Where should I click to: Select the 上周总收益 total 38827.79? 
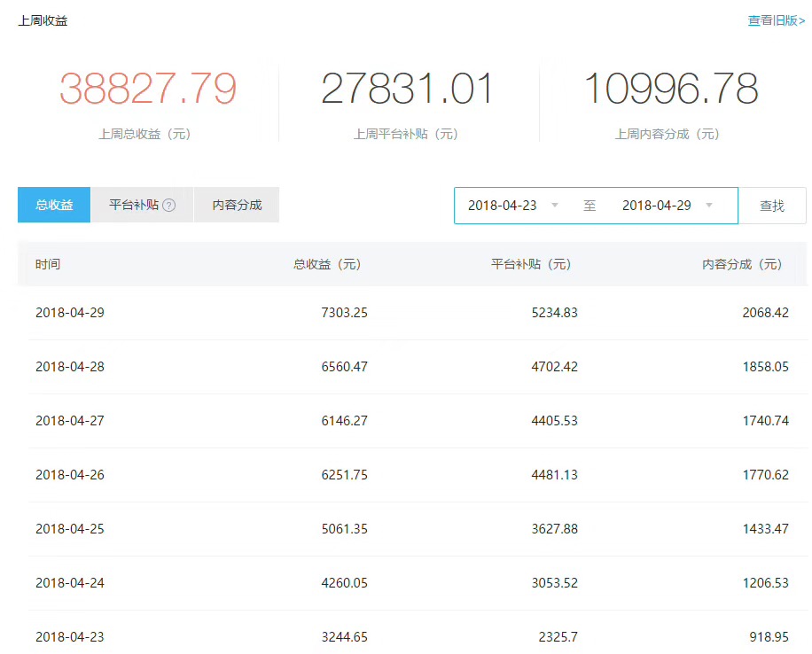(x=146, y=86)
